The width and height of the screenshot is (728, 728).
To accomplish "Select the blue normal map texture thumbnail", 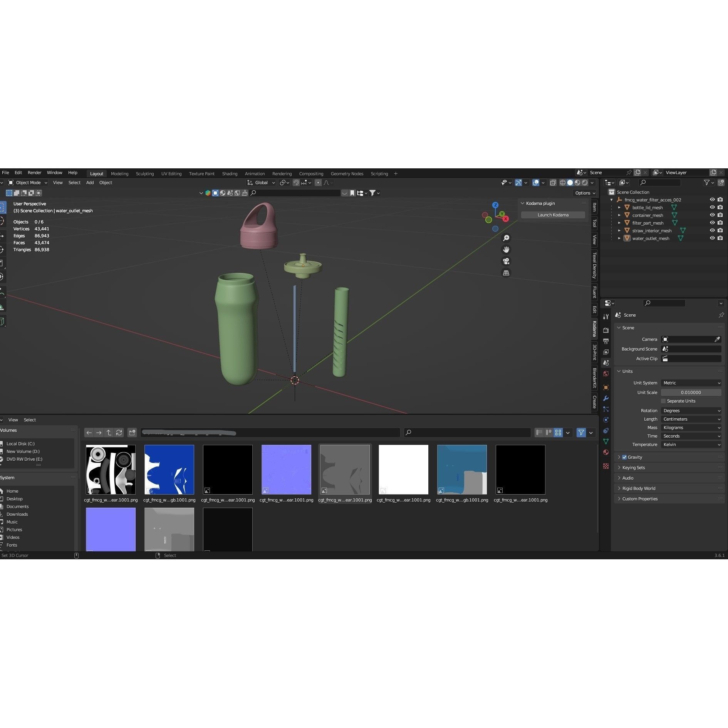I will click(286, 470).
